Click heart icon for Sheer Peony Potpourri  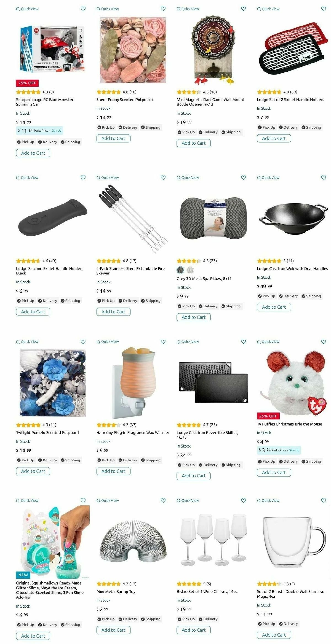[x=163, y=9]
